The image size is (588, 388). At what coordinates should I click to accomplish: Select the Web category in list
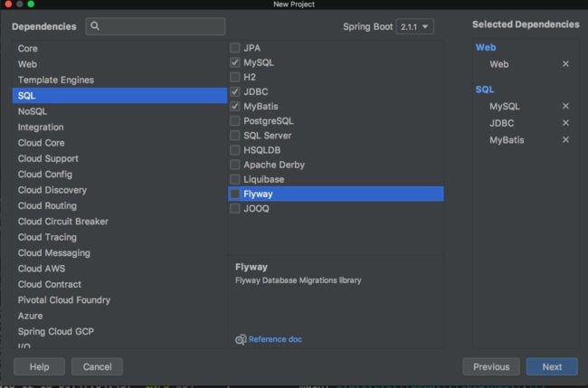119,64
